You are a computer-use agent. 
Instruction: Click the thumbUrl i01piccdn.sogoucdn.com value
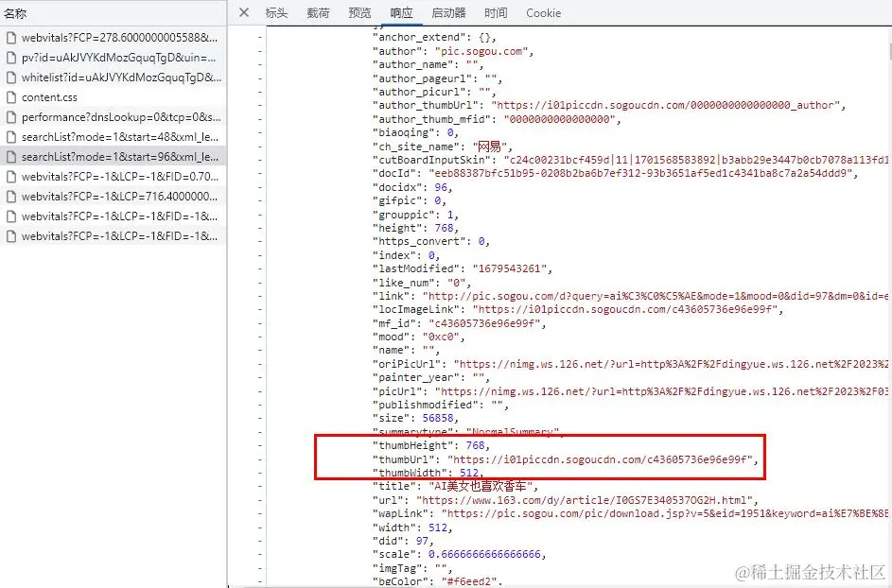pos(600,458)
